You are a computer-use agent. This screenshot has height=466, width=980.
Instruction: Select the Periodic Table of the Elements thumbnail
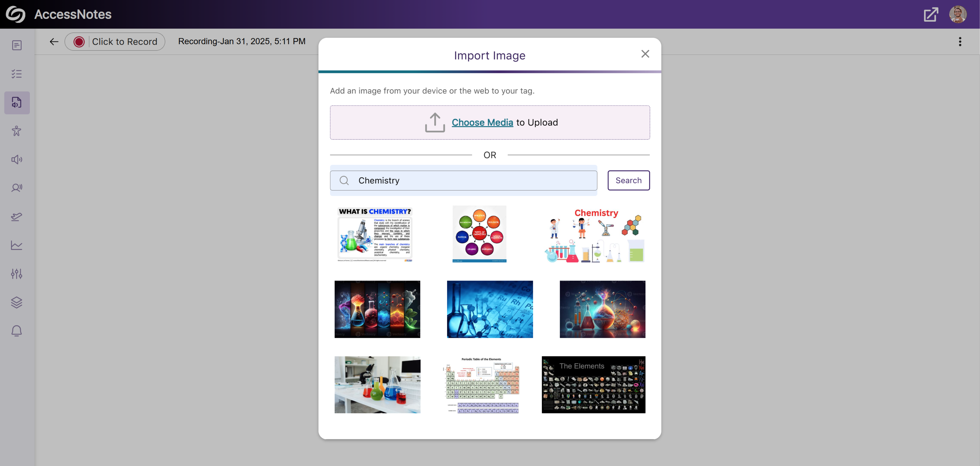pyautogui.click(x=481, y=385)
